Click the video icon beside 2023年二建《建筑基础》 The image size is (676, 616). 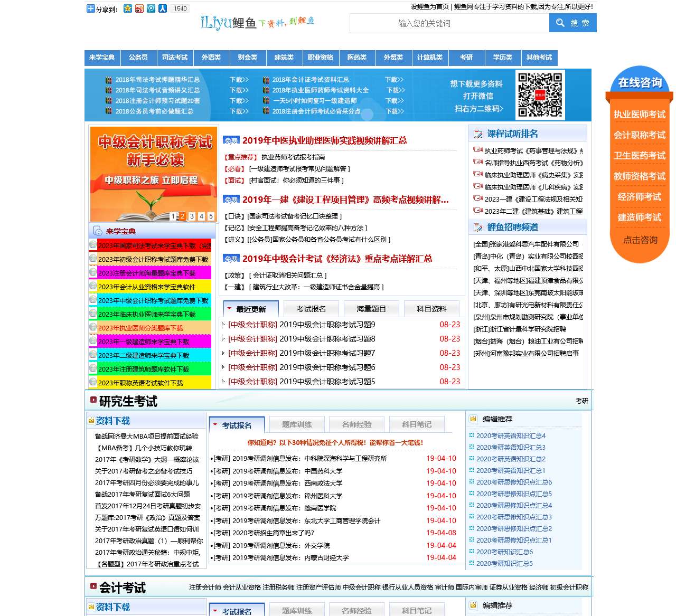click(x=478, y=211)
